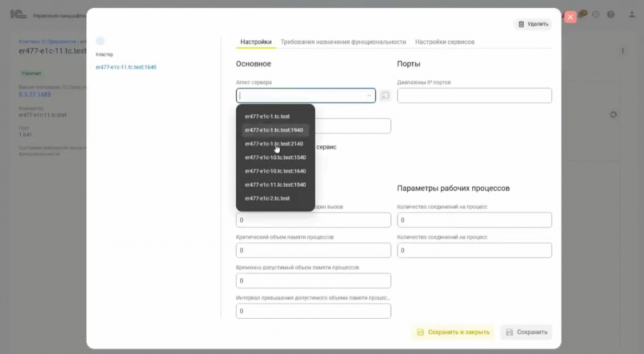
Task: Open the user profile icon
Action: point(631,15)
